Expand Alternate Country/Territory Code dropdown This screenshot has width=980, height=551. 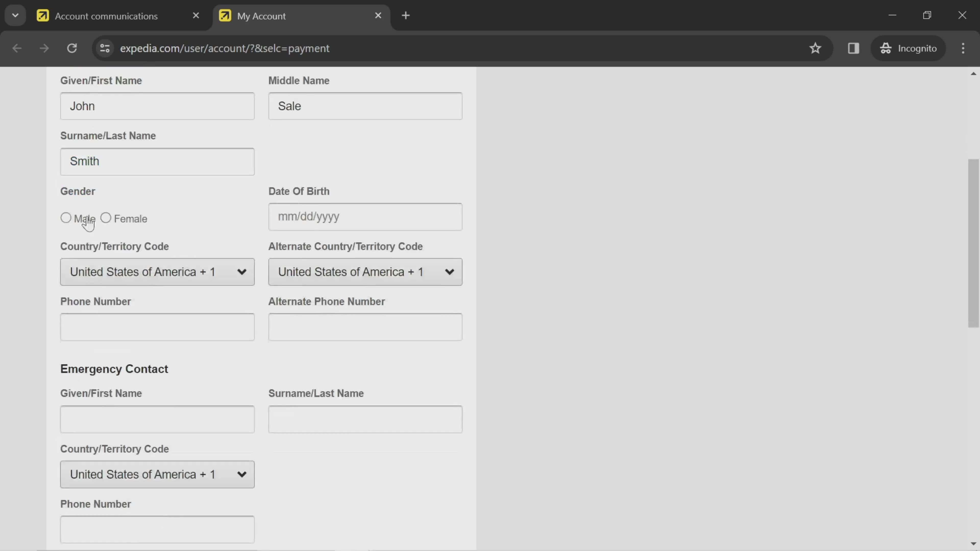pyautogui.click(x=366, y=272)
